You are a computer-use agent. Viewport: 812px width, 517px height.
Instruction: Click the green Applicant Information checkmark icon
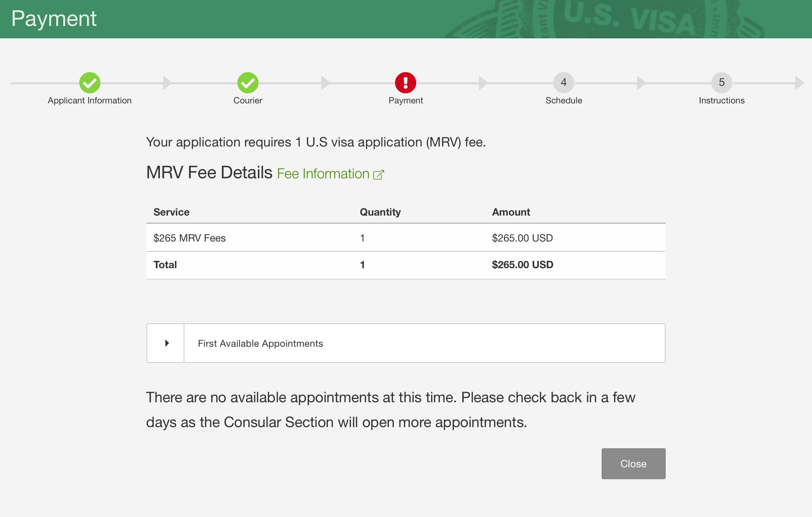(89, 83)
